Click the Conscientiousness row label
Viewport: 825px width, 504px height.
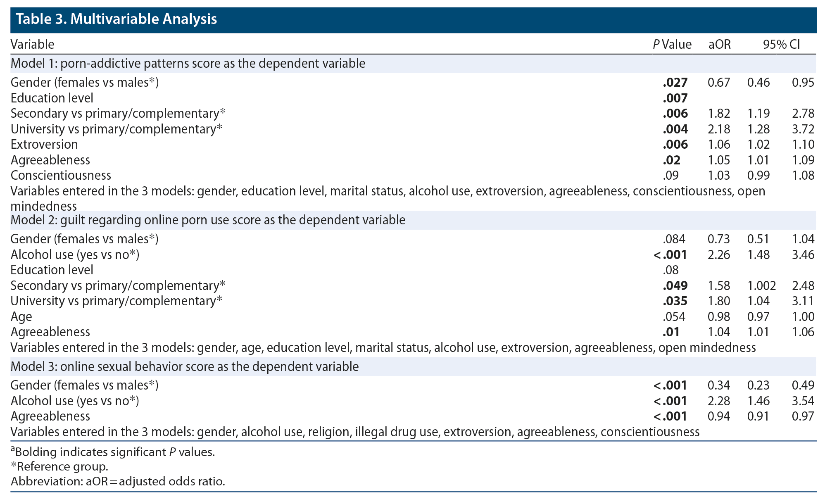tap(61, 176)
